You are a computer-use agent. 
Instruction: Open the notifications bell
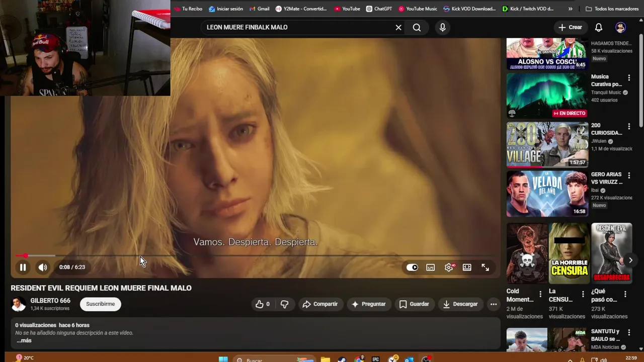(599, 27)
